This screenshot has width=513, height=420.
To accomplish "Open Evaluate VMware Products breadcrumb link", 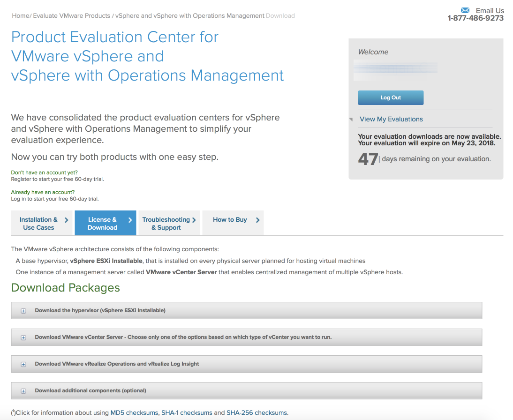I will coord(71,15).
